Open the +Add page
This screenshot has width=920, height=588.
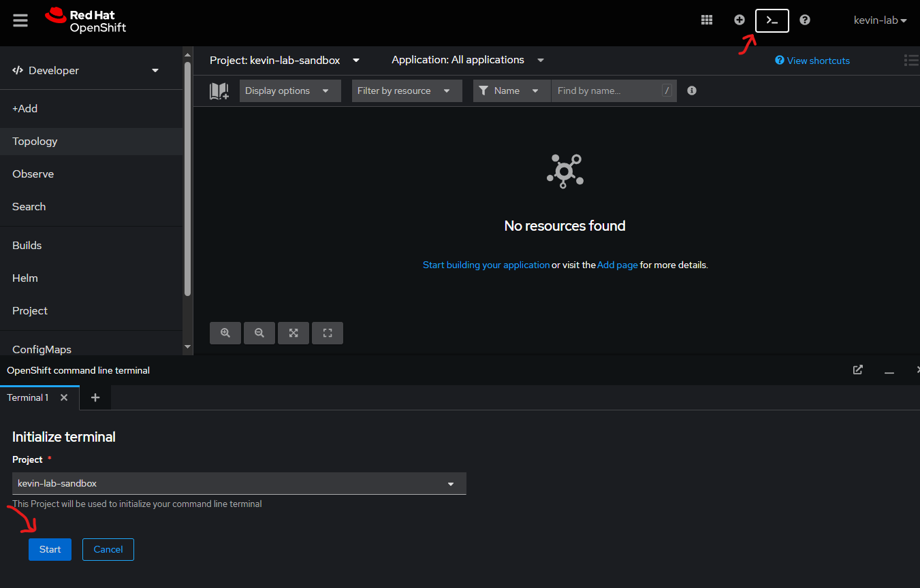click(91, 109)
